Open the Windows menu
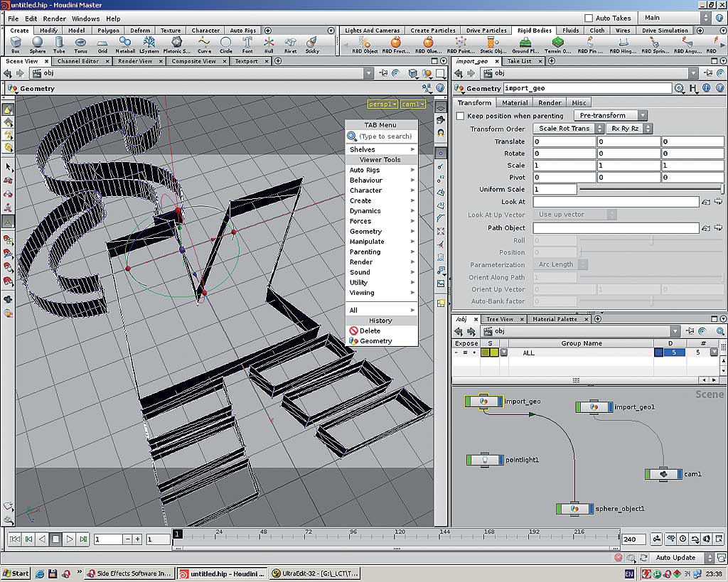Screen dimensions: 728x582 click(x=85, y=18)
